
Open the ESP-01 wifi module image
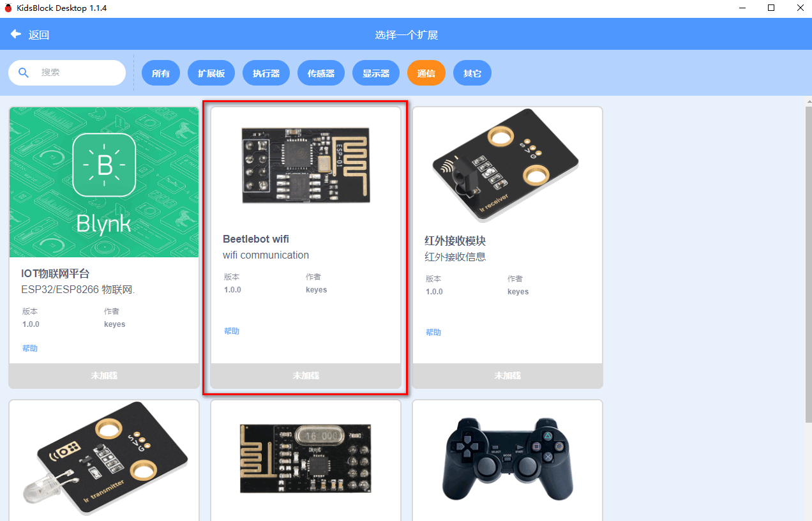[x=306, y=166]
